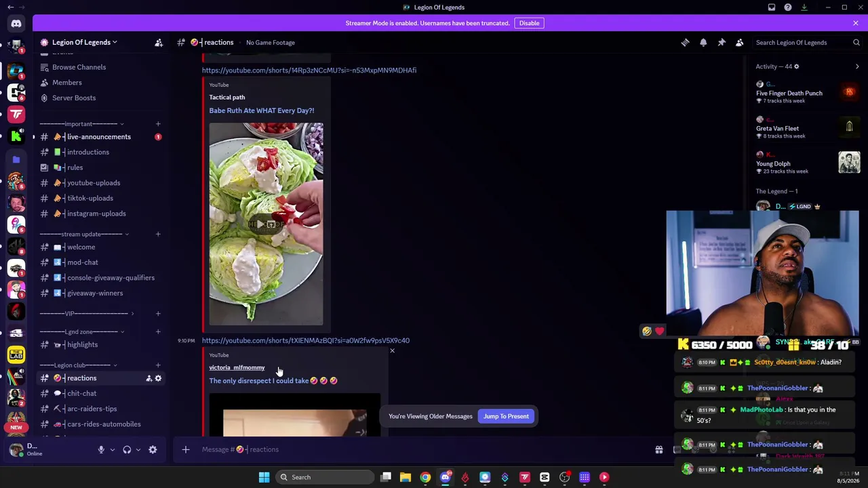
Task: Open headphone output options arrow
Action: point(138,449)
